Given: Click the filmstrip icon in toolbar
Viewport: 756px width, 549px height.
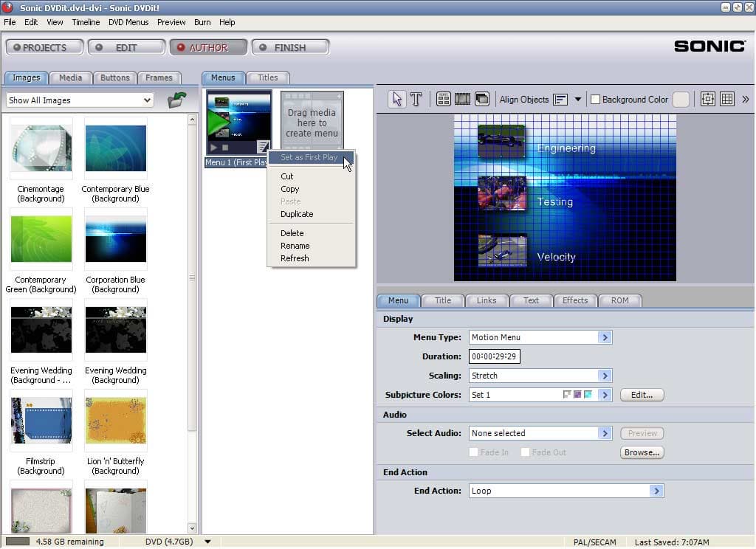Looking at the screenshot, I should click(x=463, y=100).
